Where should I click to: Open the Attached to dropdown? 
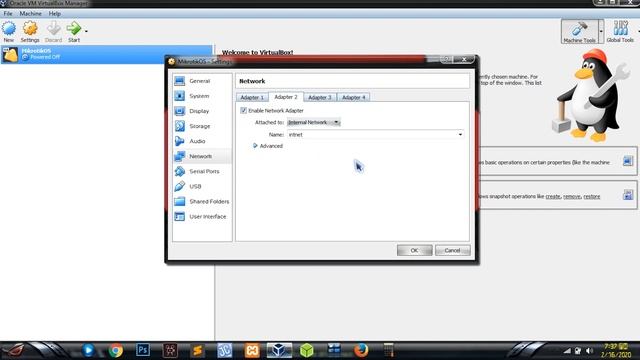[x=313, y=122]
